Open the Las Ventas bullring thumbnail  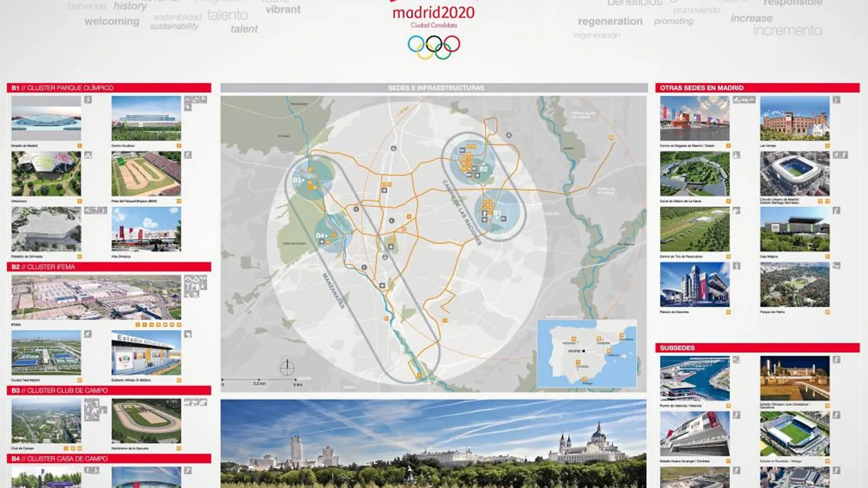(x=795, y=118)
